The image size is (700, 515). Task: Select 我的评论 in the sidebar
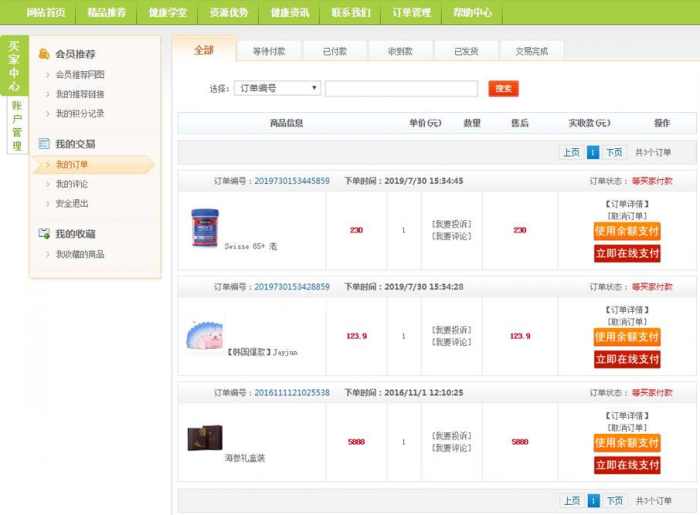(72, 184)
